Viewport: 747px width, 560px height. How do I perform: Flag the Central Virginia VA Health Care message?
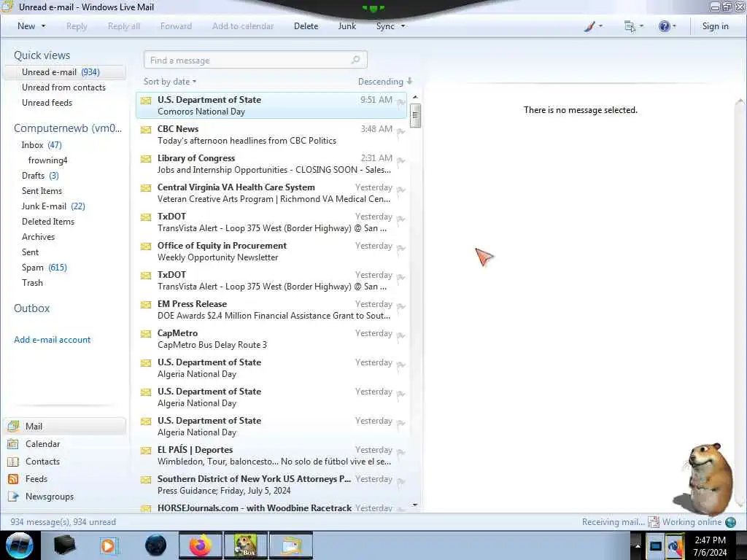coord(401,190)
